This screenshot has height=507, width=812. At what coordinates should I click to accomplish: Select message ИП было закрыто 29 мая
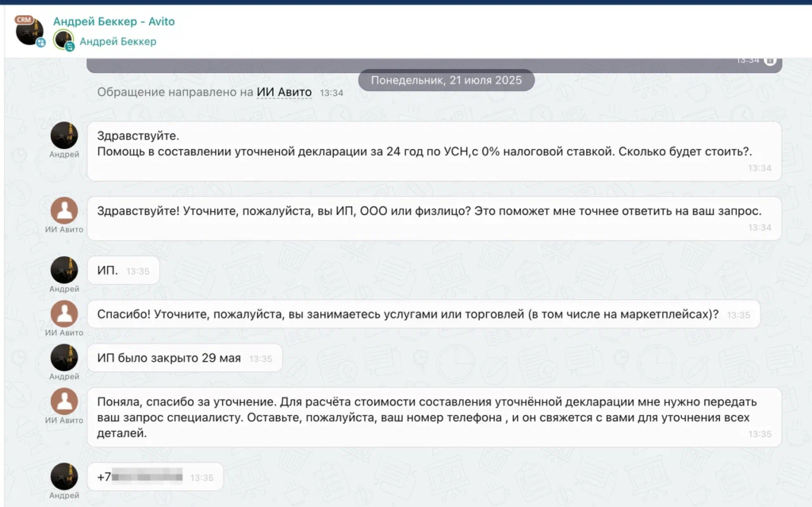pyautogui.click(x=185, y=358)
